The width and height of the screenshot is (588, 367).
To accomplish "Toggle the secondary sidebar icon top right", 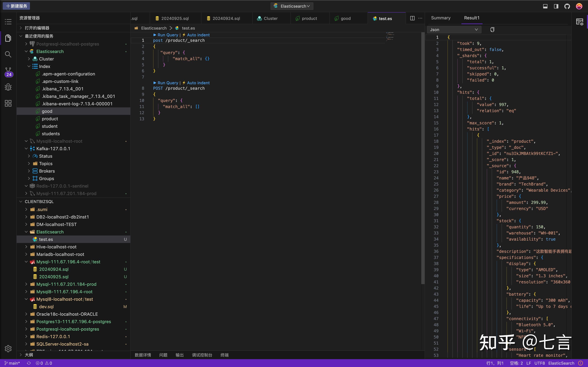I will pos(556,6).
